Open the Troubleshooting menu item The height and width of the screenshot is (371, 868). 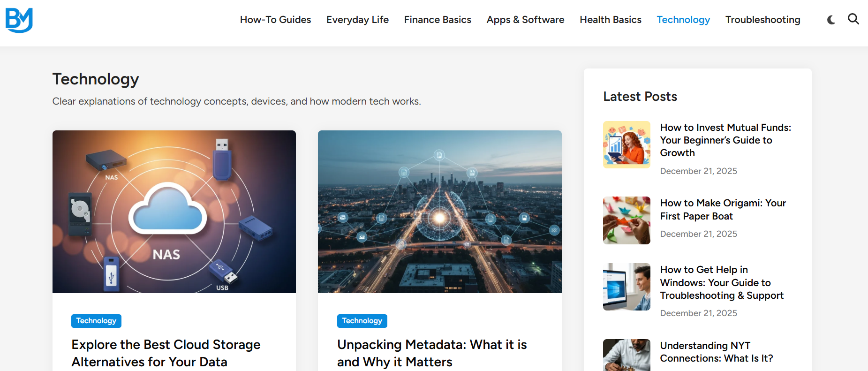762,20
